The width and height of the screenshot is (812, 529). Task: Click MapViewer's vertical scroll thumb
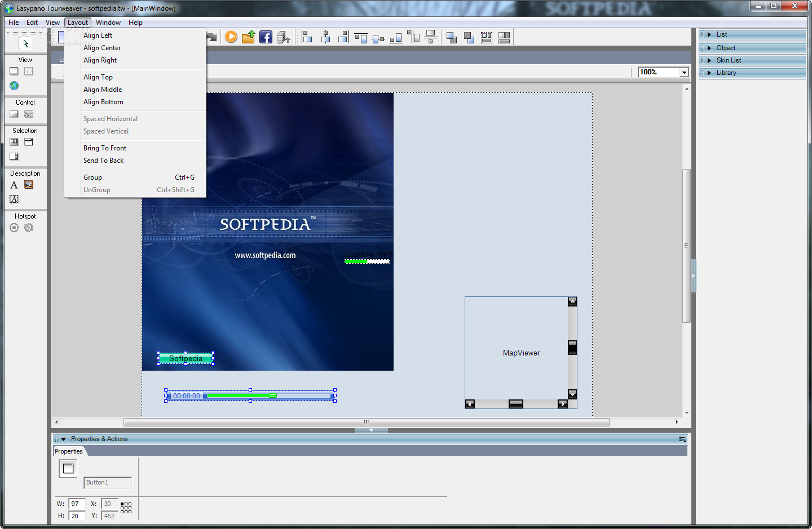pos(572,348)
